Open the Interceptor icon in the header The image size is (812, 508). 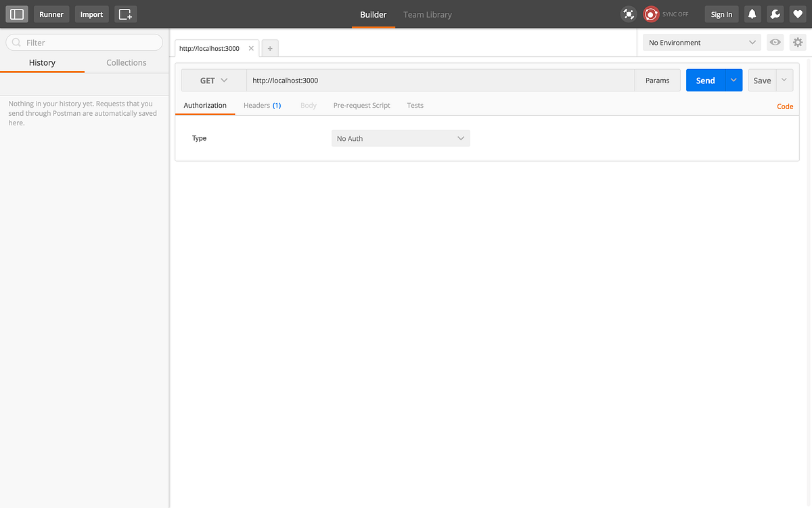628,14
